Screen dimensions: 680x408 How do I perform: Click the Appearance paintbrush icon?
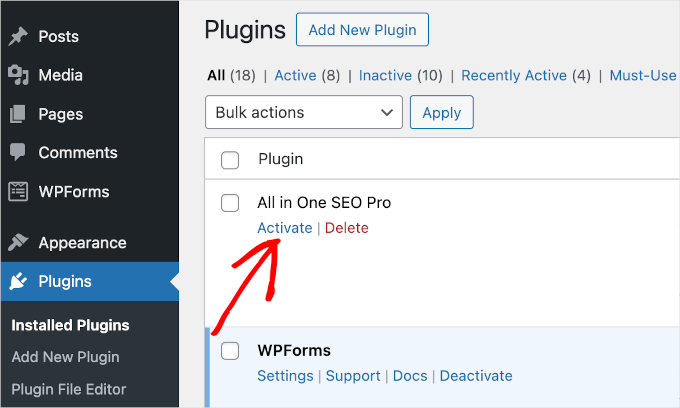18,243
